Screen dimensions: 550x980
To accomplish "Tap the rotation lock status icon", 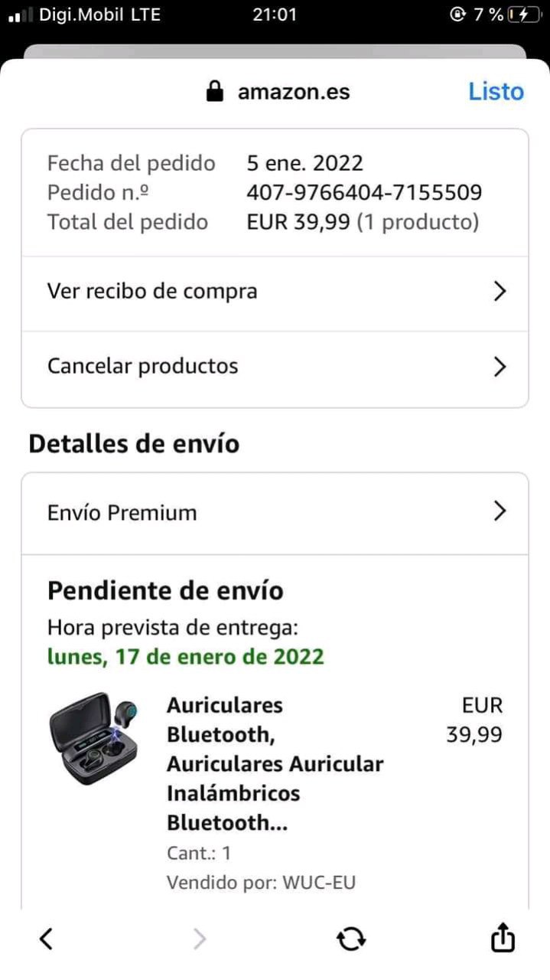I will point(457,15).
